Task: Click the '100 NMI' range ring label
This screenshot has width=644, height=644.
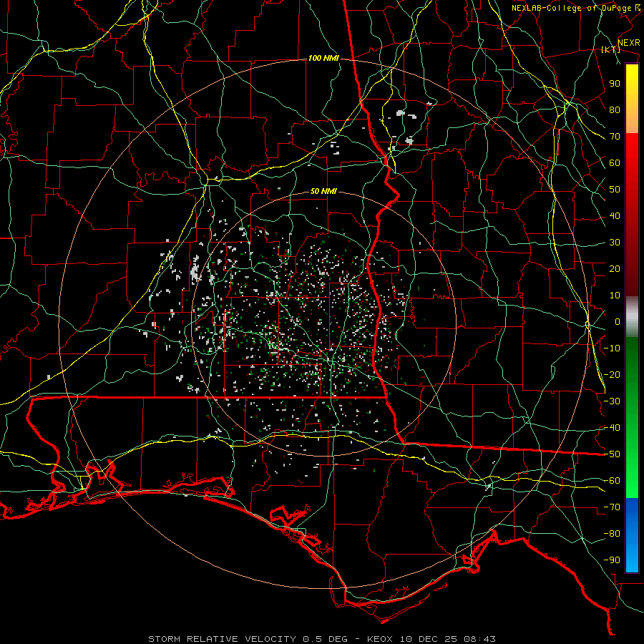Action: pyautogui.click(x=323, y=59)
